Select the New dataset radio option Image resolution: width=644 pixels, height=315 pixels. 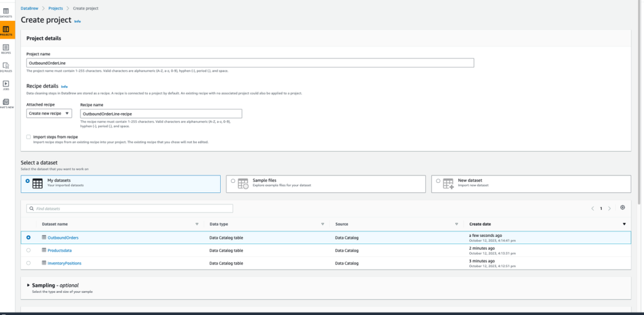click(438, 180)
